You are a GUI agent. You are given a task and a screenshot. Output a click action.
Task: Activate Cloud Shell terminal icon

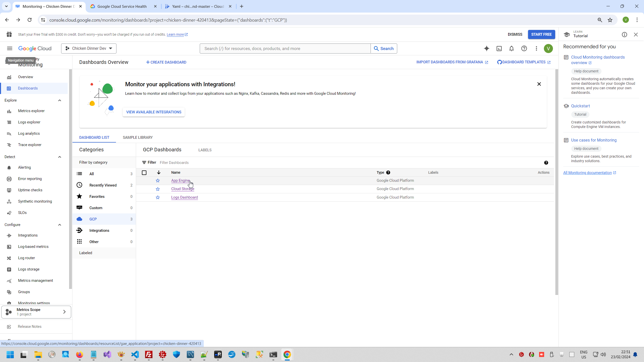click(x=499, y=49)
